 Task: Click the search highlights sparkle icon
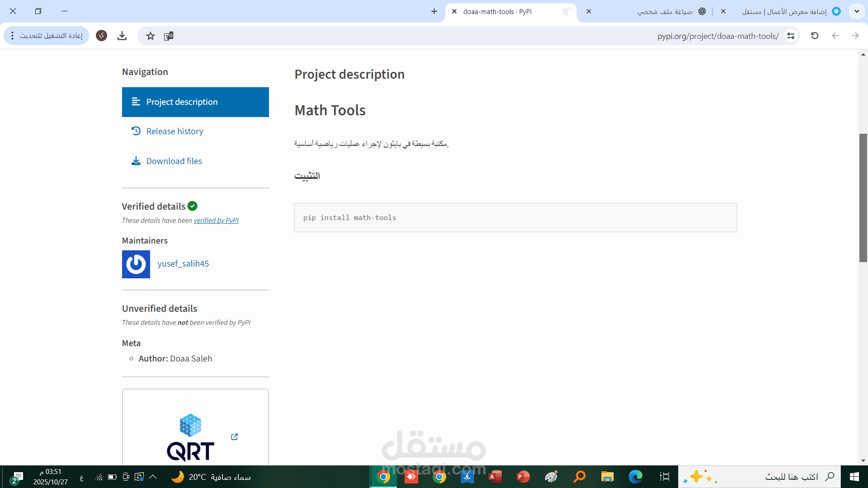pos(699,477)
